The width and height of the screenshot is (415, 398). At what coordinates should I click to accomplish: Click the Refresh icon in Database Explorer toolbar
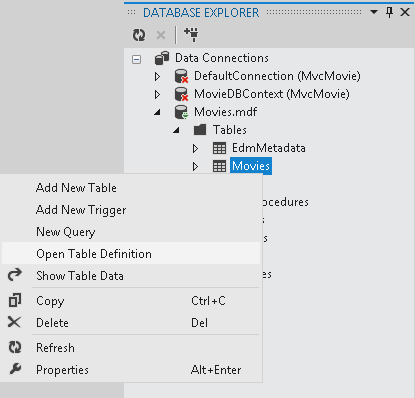tap(139, 35)
